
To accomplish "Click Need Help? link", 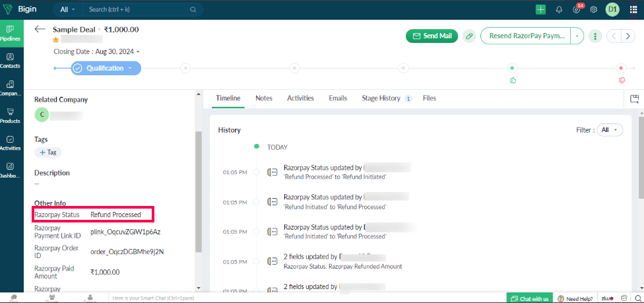I will click(576, 298).
